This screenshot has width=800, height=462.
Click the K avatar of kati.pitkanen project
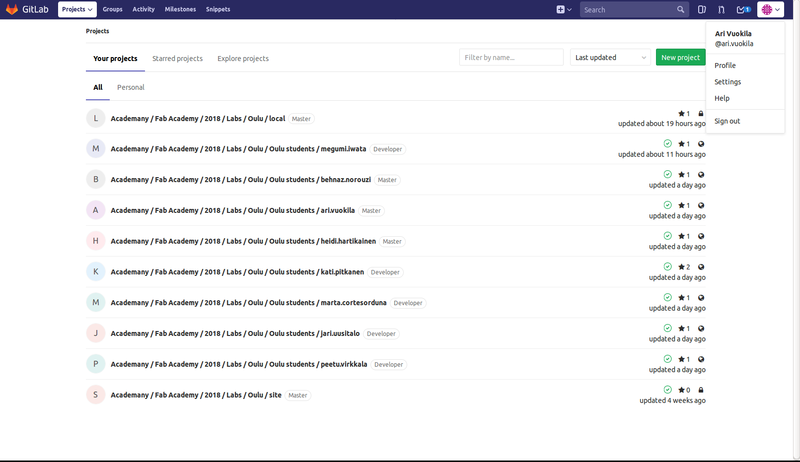pyautogui.click(x=95, y=272)
